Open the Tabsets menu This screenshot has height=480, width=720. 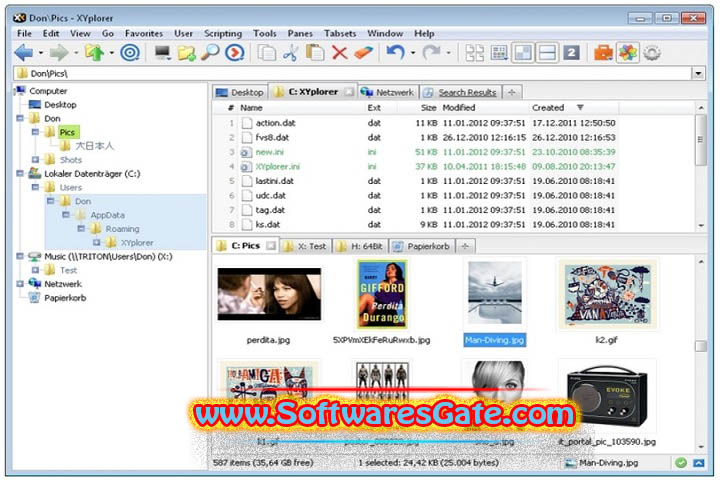340,34
